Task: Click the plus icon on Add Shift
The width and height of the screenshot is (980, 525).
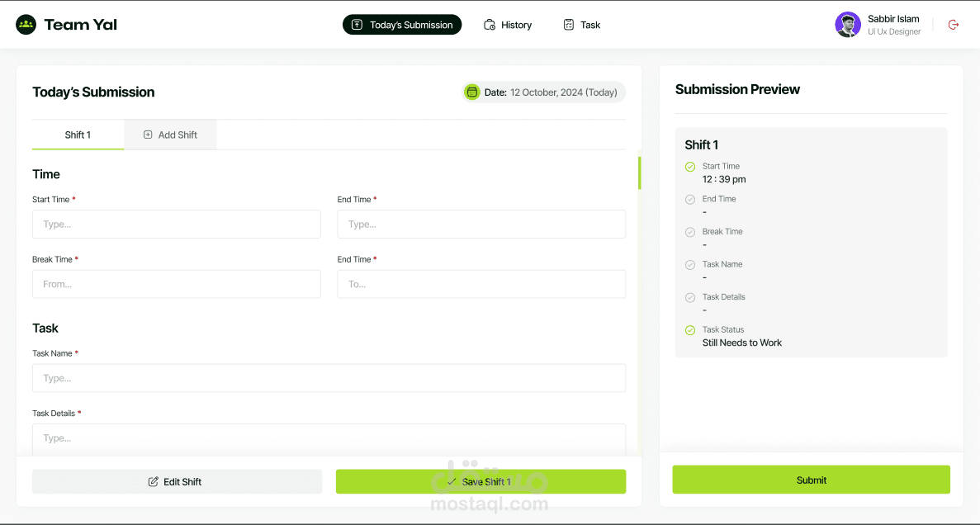Action: 148,135
